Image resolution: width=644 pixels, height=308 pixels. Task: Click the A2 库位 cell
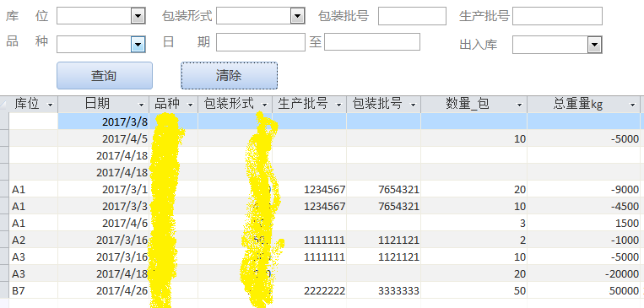[x=33, y=240]
